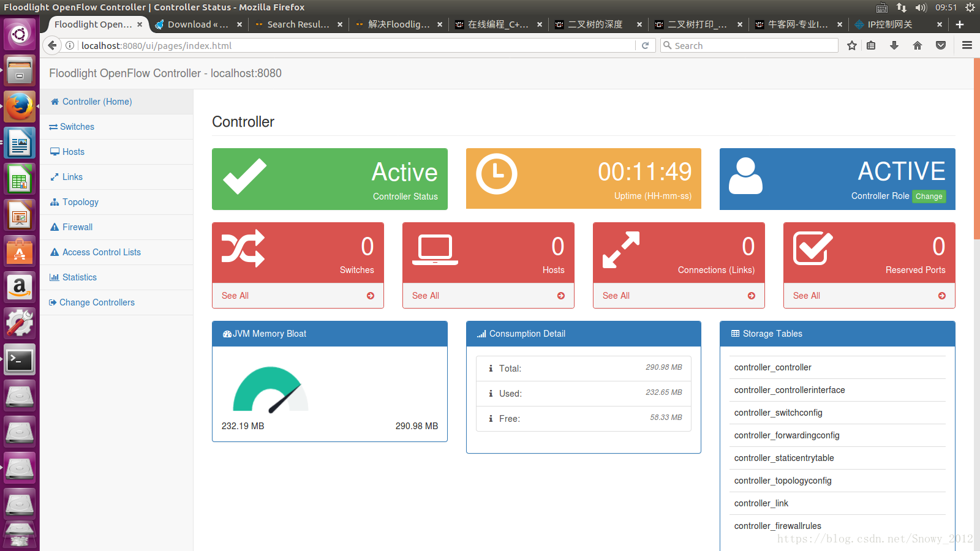Bookmark this page with the star icon
The width and height of the screenshot is (980, 551).
852,45
